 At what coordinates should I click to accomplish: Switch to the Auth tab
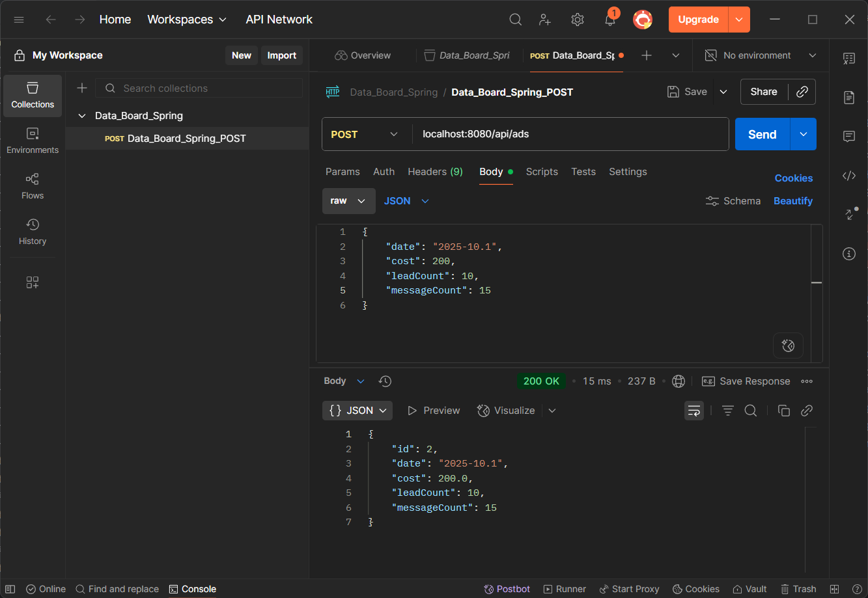[x=384, y=172]
